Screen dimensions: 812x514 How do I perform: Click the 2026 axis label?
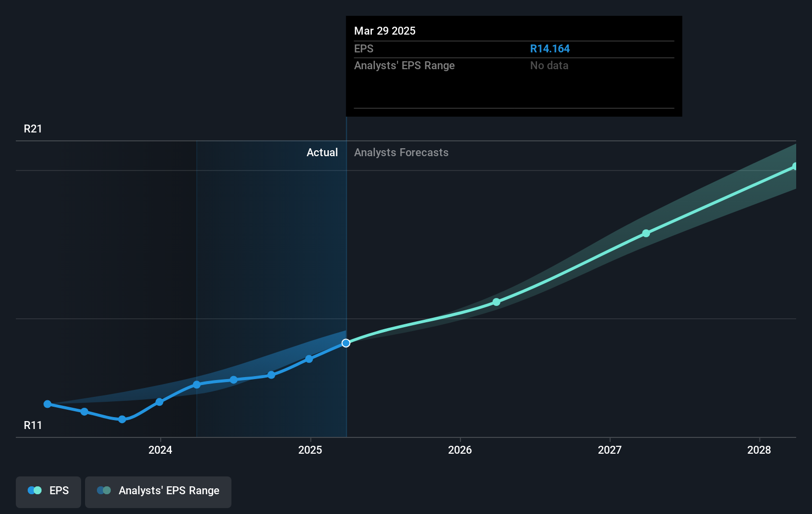tap(460, 450)
